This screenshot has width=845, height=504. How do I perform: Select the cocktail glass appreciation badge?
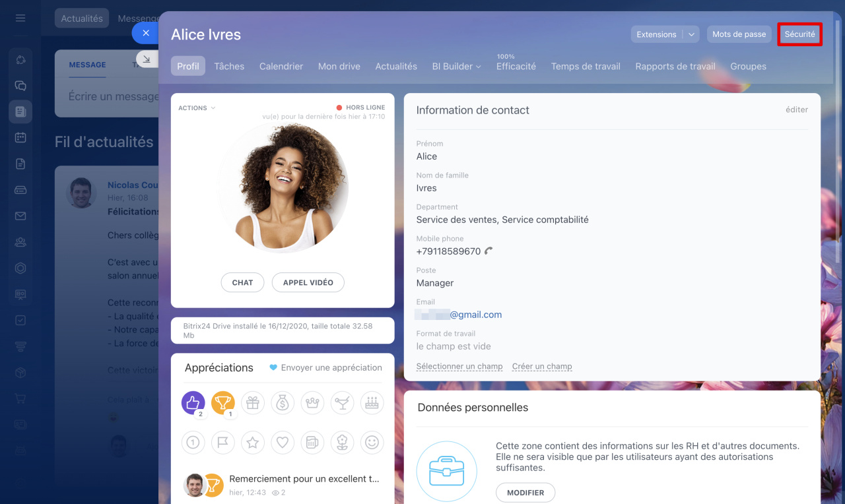tap(342, 403)
